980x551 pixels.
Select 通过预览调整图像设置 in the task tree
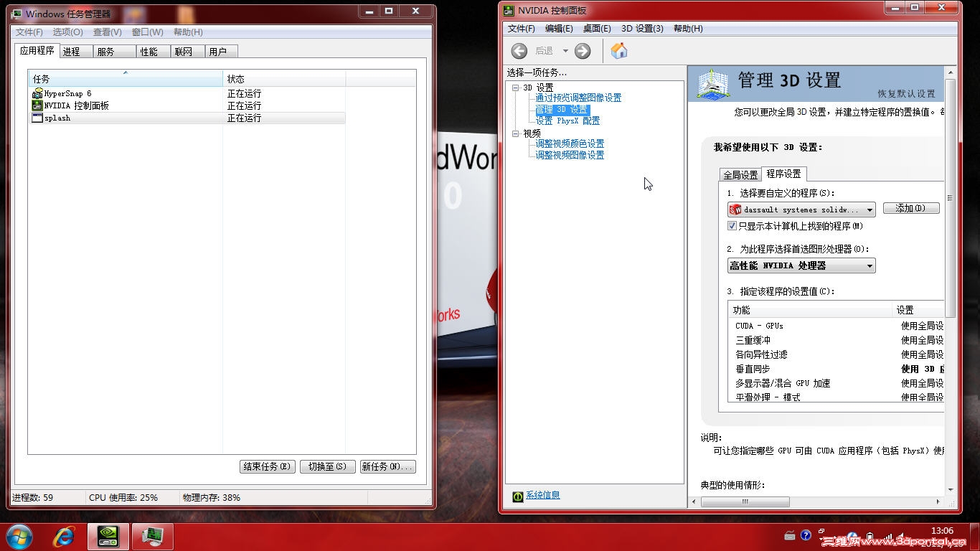578,98
